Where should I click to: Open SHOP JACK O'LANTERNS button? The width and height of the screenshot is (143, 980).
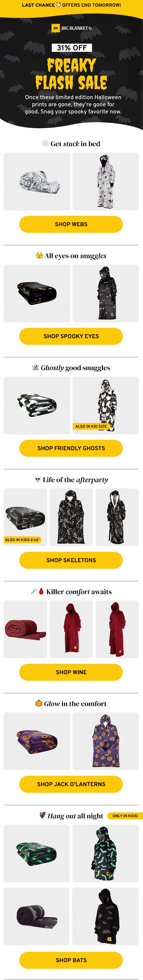pyautogui.click(x=71, y=784)
